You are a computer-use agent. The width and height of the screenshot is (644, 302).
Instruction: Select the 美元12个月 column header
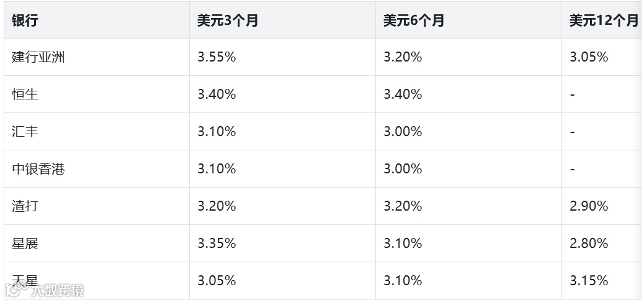coord(604,21)
